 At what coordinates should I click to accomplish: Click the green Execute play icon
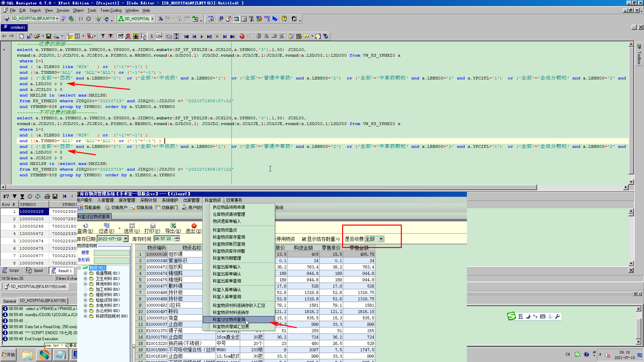[x=202, y=37]
